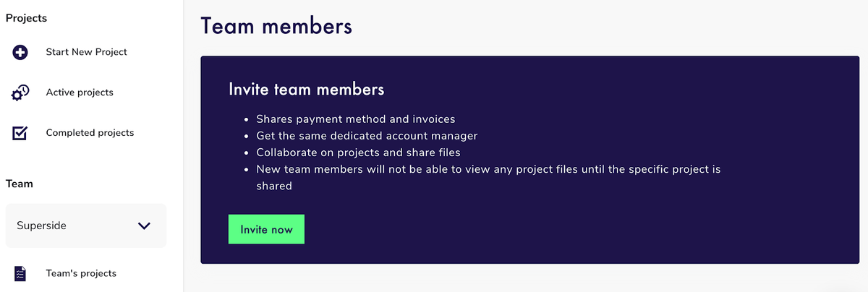Click the New team members bullet note
Image resolution: width=868 pixels, height=292 pixels.
[x=488, y=169]
